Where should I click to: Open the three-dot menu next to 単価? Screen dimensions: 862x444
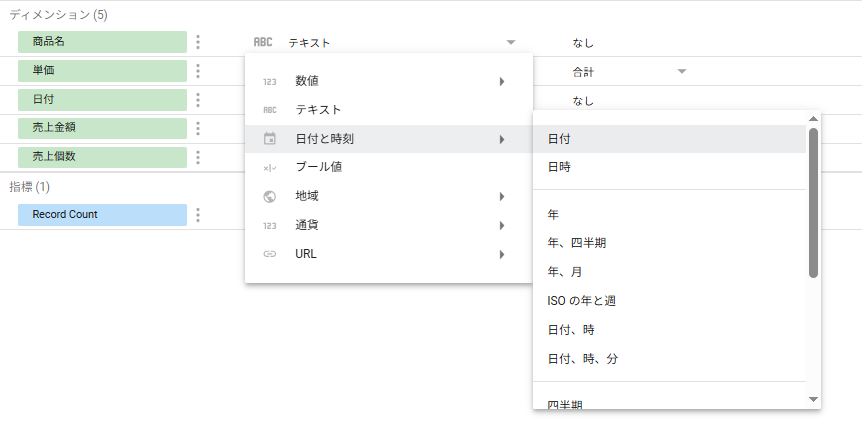coord(198,71)
